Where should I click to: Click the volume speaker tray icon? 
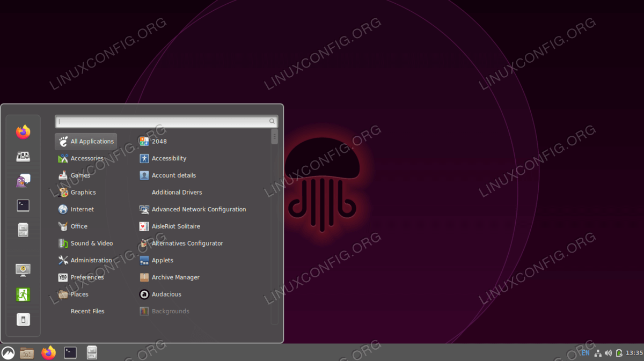coord(608,353)
